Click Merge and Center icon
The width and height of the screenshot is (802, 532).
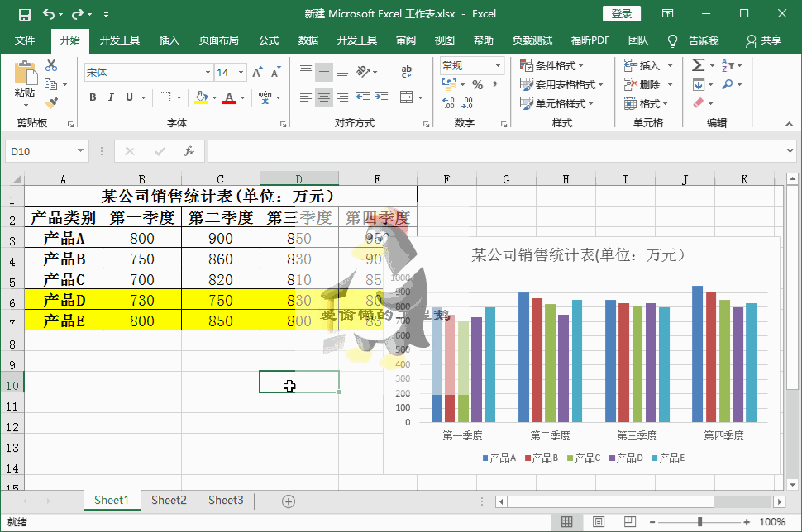[407, 97]
